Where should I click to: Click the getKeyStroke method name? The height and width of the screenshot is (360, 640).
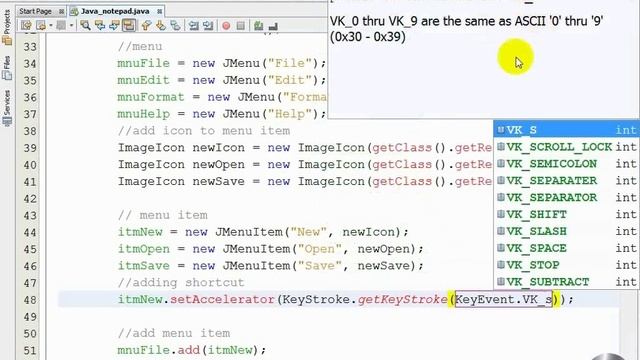(402, 300)
